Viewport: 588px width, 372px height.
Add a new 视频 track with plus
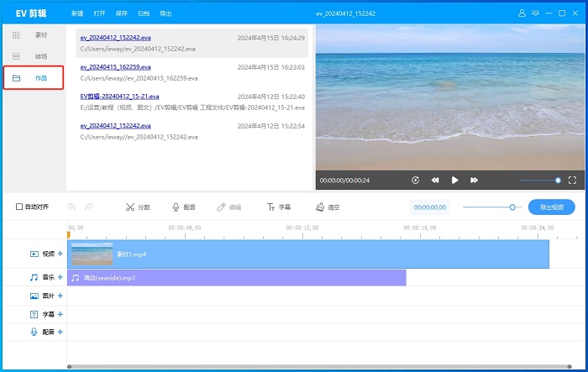(x=60, y=254)
